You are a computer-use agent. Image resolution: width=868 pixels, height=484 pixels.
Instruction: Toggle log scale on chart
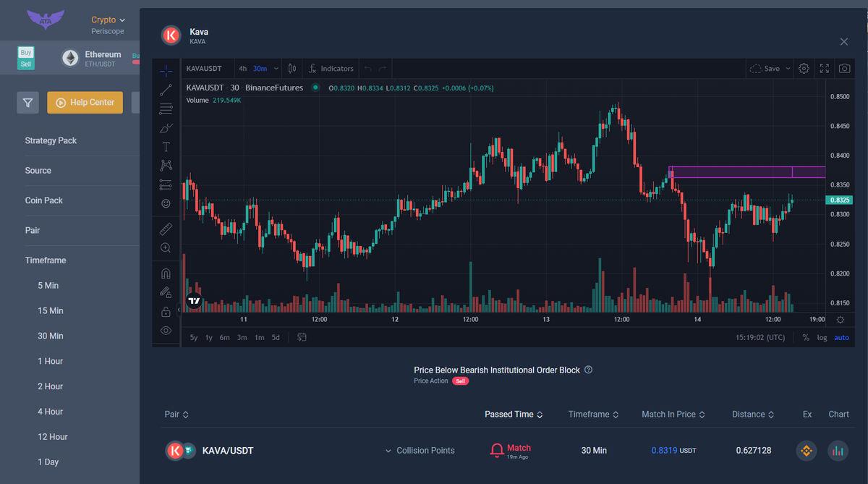click(x=822, y=338)
